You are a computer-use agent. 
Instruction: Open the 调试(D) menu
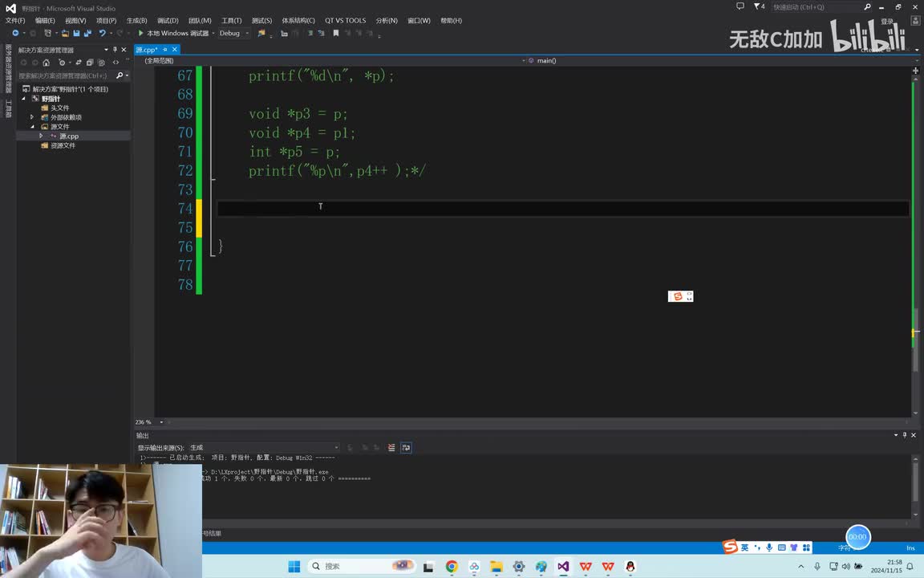168,21
